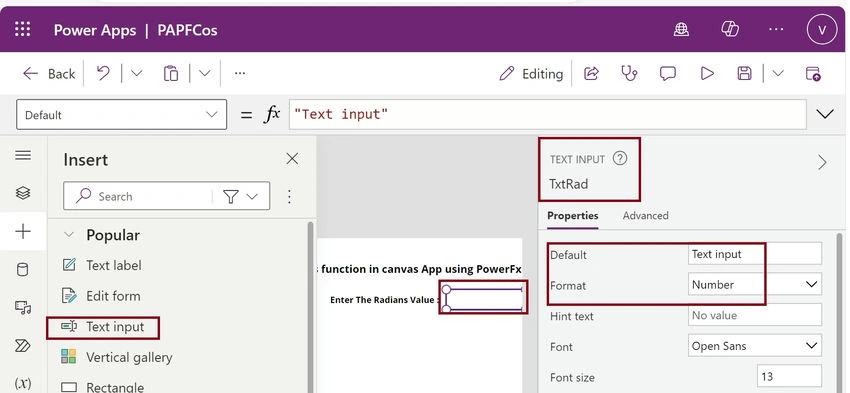Open the Copilot icon in header
The width and height of the screenshot is (850, 393).
730,29
